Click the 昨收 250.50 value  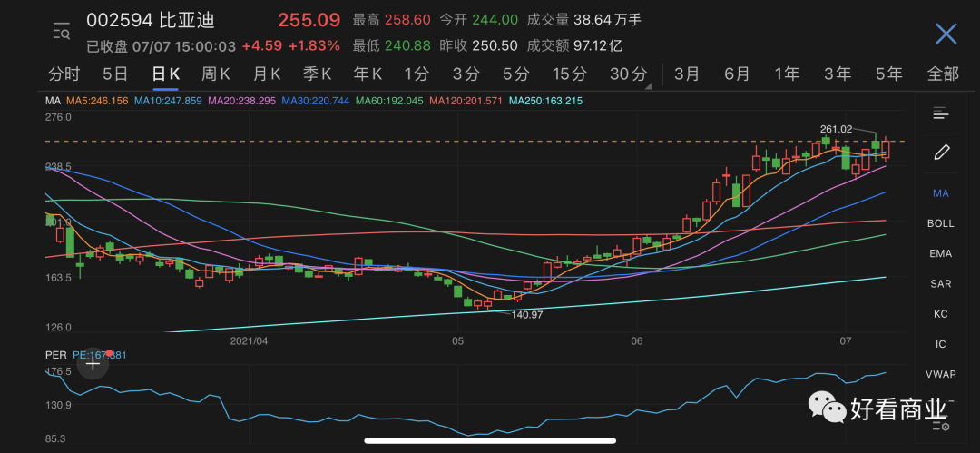tap(479, 45)
